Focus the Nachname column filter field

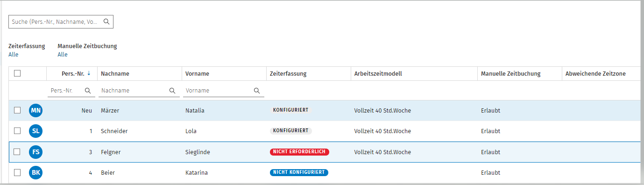point(139,91)
